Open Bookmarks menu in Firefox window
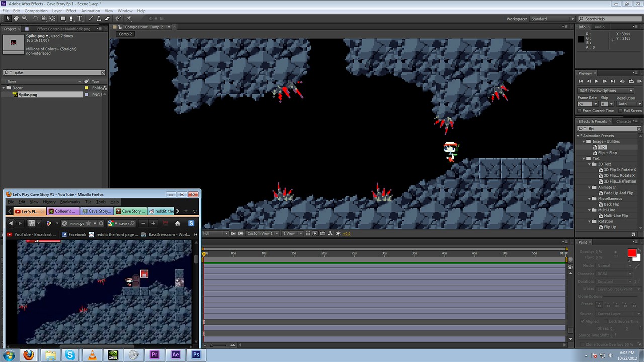The width and height of the screenshot is (644, 362). point(70,202)
